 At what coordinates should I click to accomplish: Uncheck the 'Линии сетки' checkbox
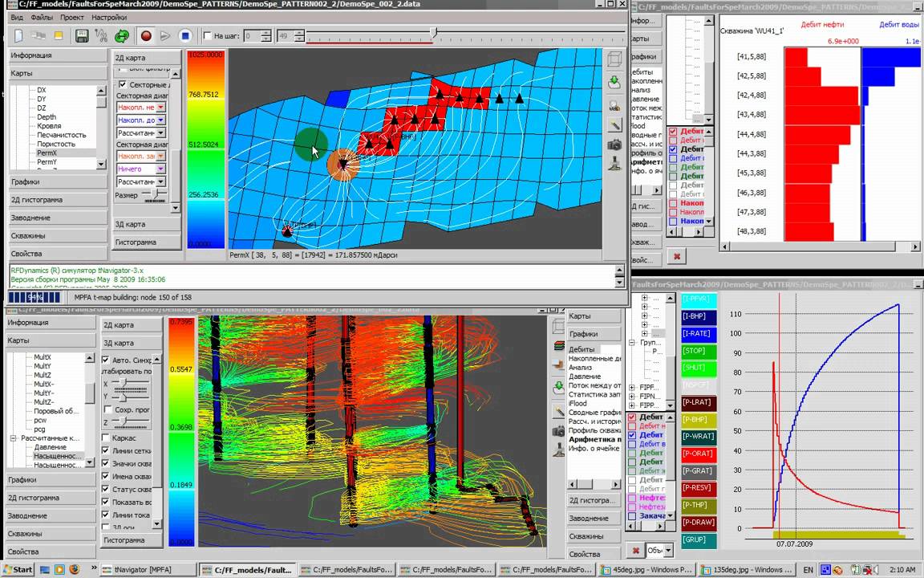(x=106, y=450)
